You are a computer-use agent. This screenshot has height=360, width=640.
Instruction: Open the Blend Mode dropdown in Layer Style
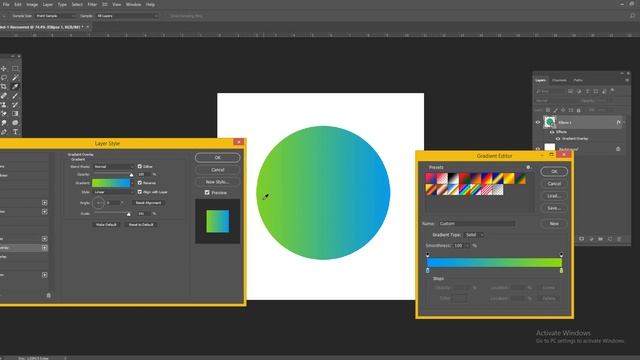(x=113, y=167)
